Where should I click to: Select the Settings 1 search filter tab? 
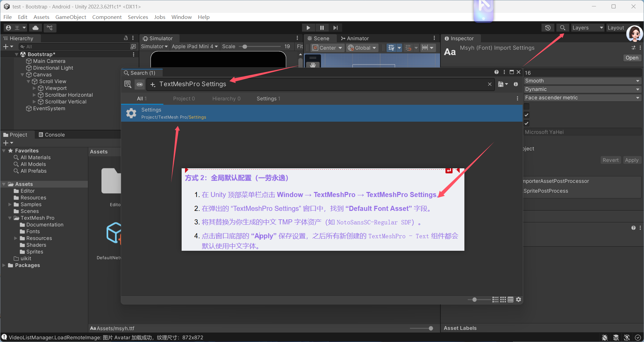[x=268, y=98]
